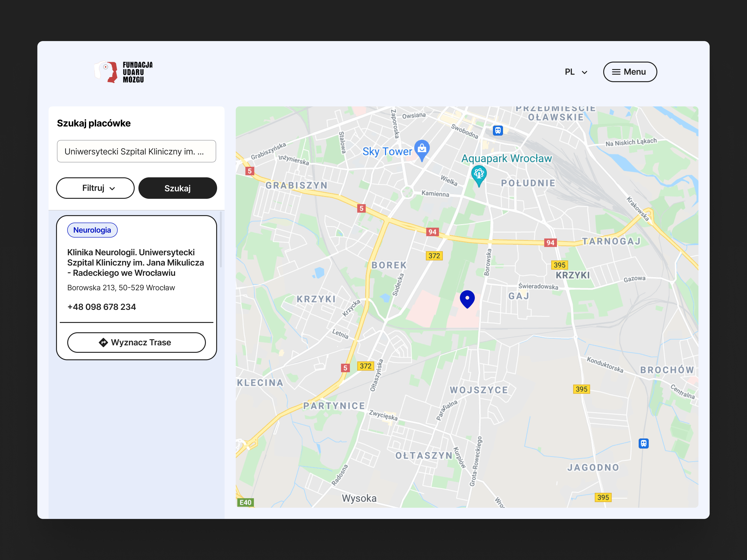The width and height of the screenshot is (747, 560).
Task: Click the E40 road sign on map
Action: (x=245, y=502)
